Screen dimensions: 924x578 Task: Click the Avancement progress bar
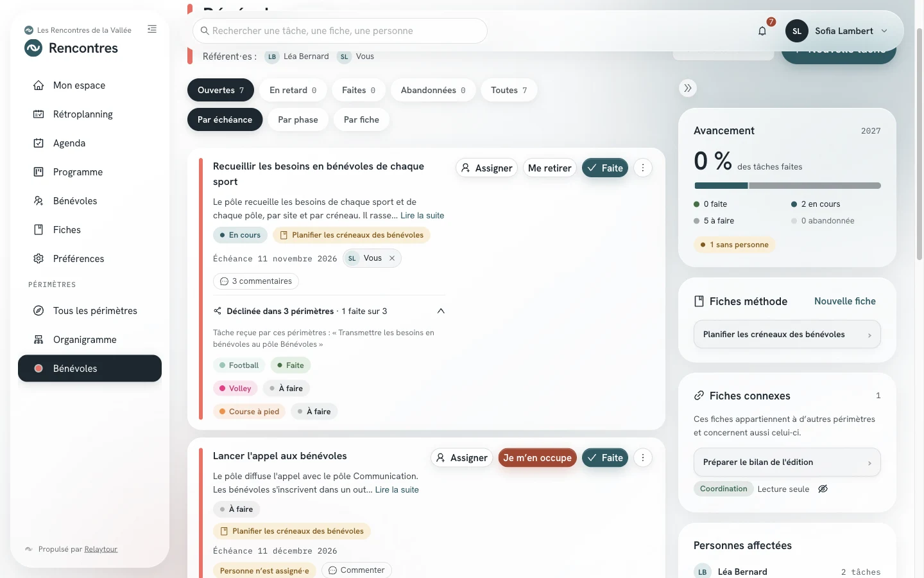pos(787,186)
